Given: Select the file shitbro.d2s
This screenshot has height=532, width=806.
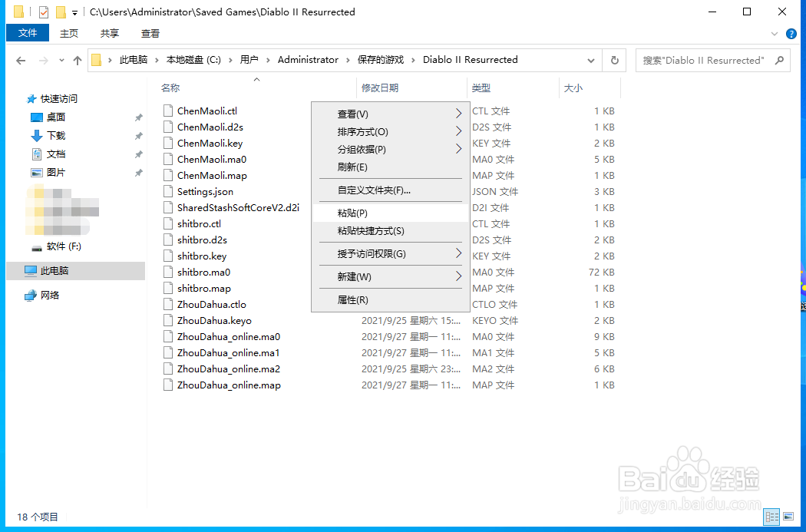Looking at the screenshot, I should (202, 240).
